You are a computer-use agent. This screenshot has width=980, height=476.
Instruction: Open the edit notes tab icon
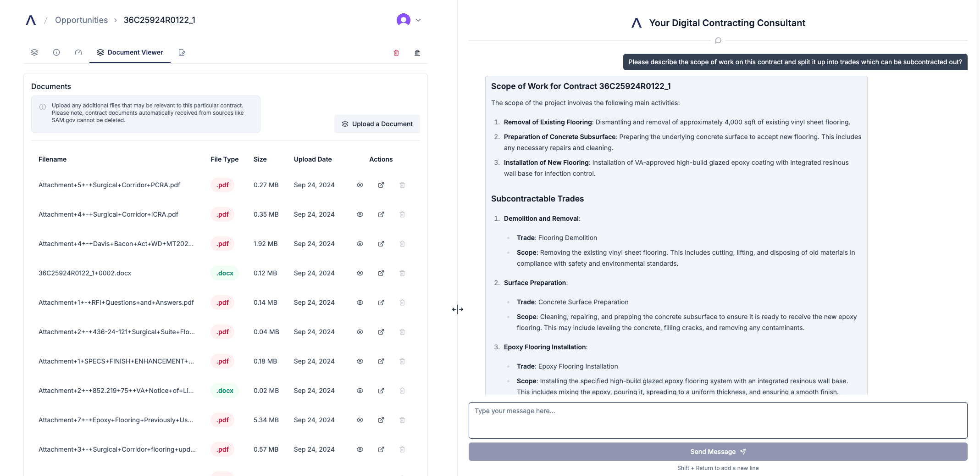coord(182,52)
